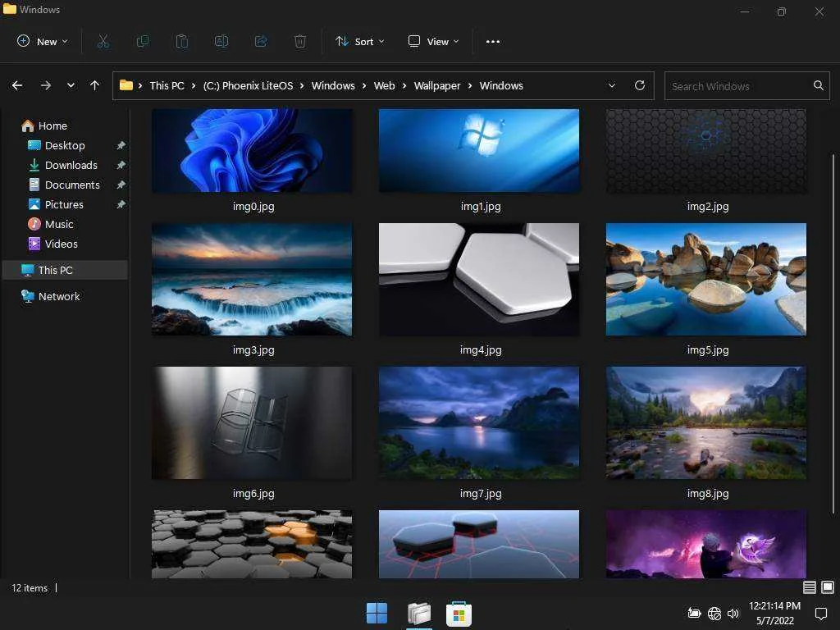Click the Cut scissors icon
This screenshot has width=840, height=630.
103,41
